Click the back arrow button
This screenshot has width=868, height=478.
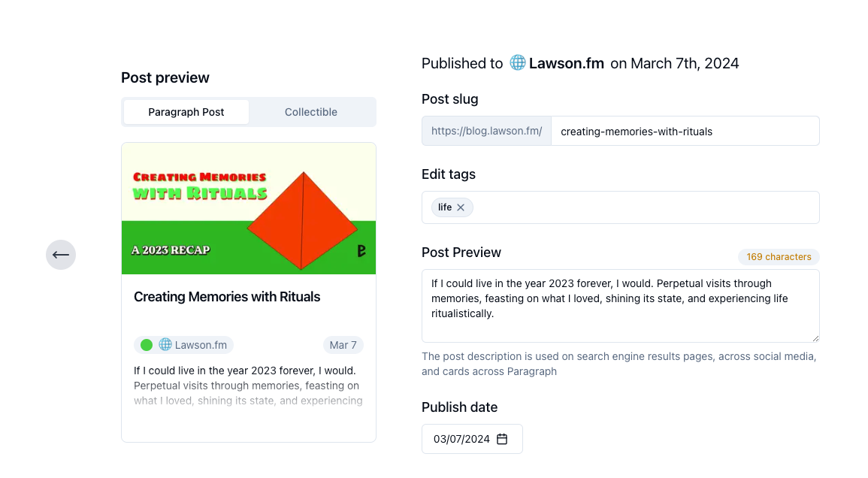(61, 255)
